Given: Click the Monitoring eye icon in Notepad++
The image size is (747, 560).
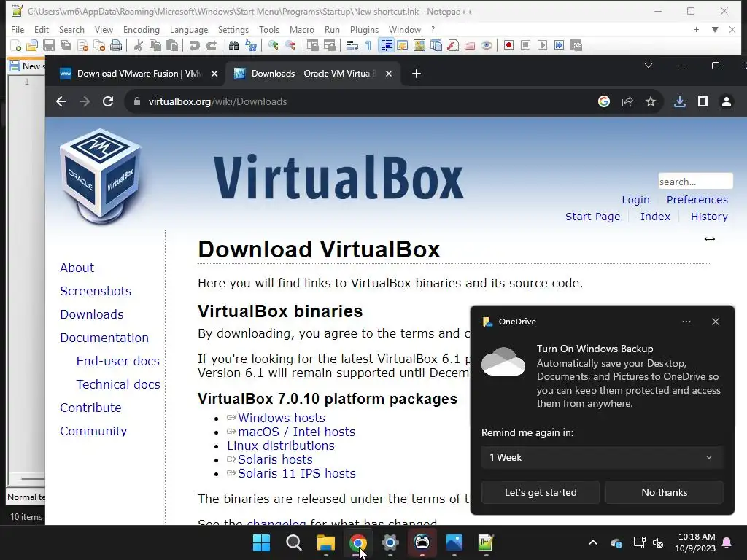Looking at the screenshot, I should coord(487,45).
